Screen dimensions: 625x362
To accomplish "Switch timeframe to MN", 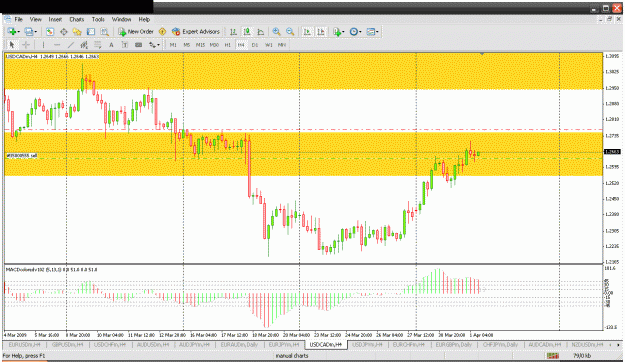I will pos(282,45).
